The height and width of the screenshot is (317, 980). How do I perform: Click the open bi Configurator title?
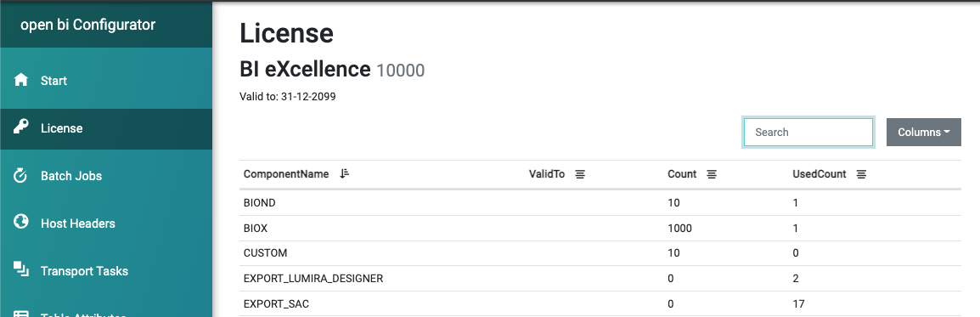(88, 25)
